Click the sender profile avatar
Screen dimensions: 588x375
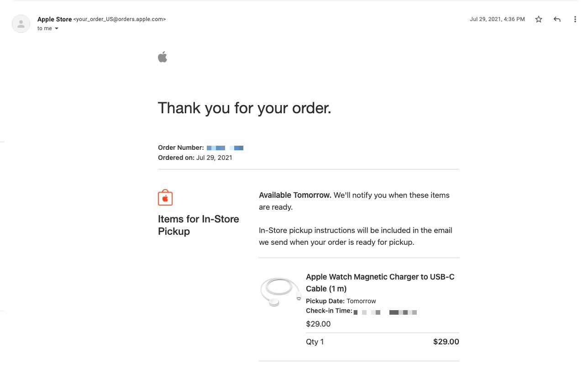[x=21, y=24]
